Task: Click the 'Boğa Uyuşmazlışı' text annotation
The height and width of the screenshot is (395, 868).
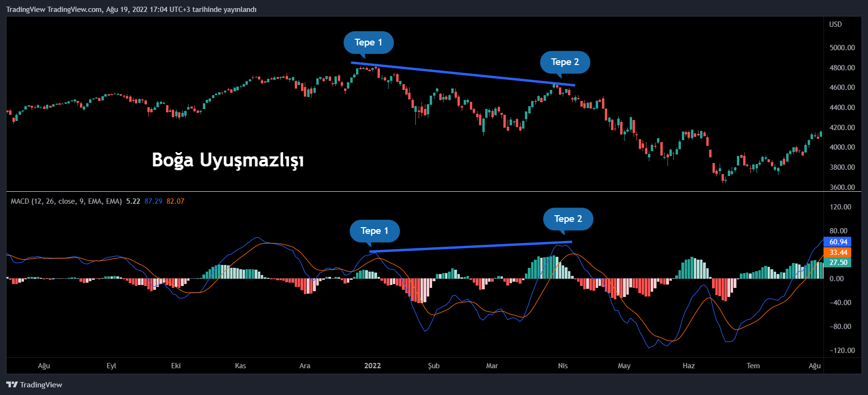Action: (x=228, y=160)
